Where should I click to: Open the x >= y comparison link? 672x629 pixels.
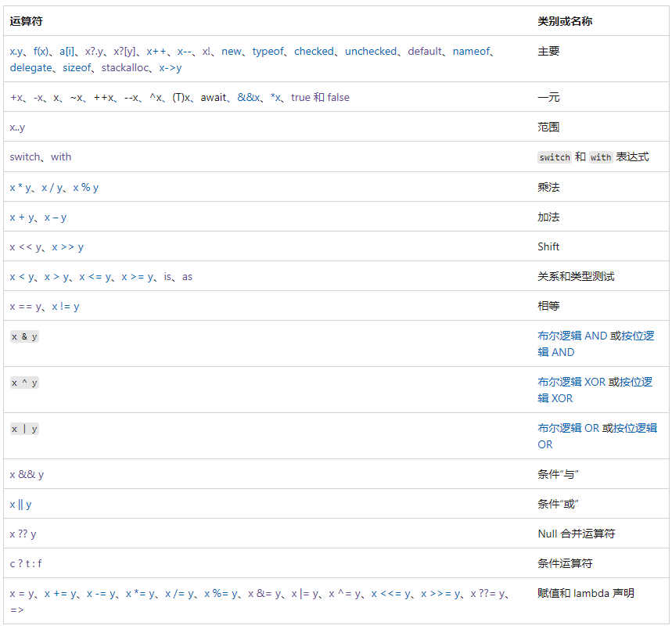pos(137,277)
